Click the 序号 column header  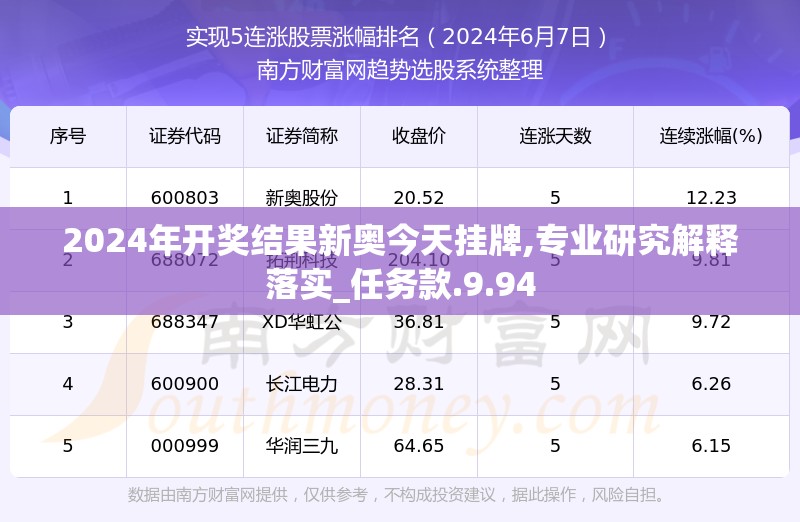tap(68, 136)
